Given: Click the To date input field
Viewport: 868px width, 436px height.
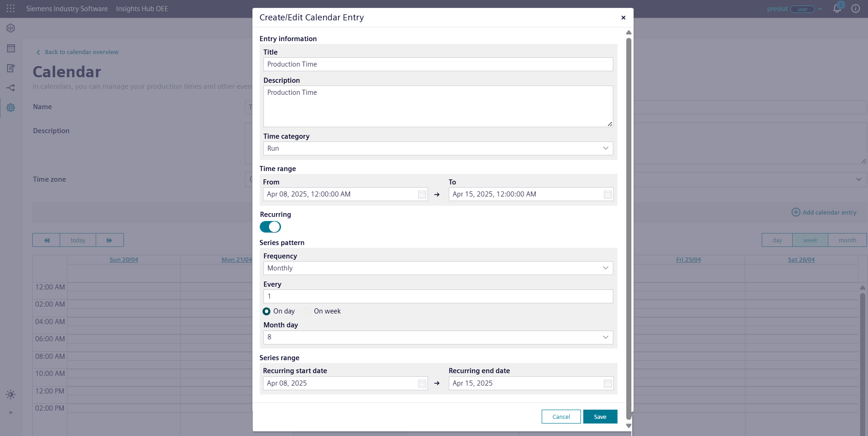Looking at the screenshot, I should (531, 194).
